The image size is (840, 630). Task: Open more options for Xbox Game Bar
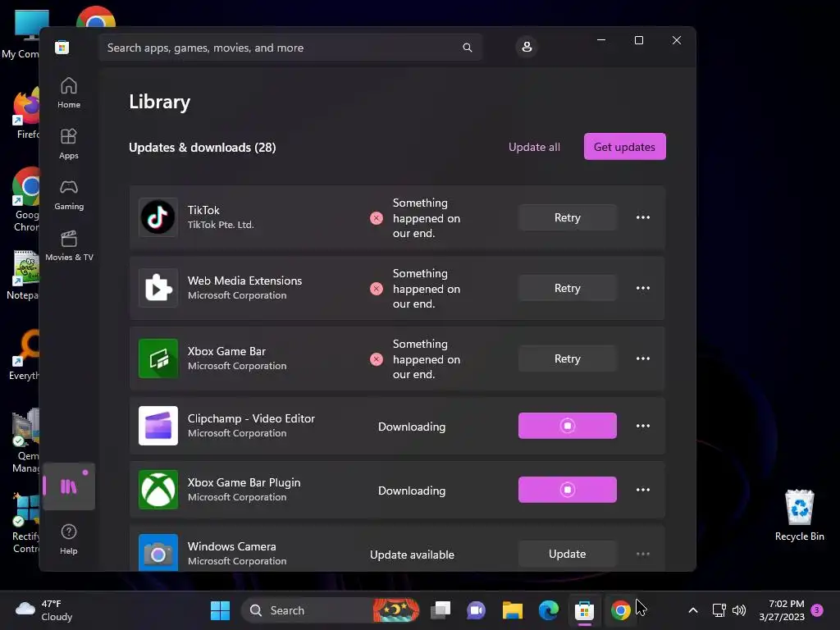point(643,358)
